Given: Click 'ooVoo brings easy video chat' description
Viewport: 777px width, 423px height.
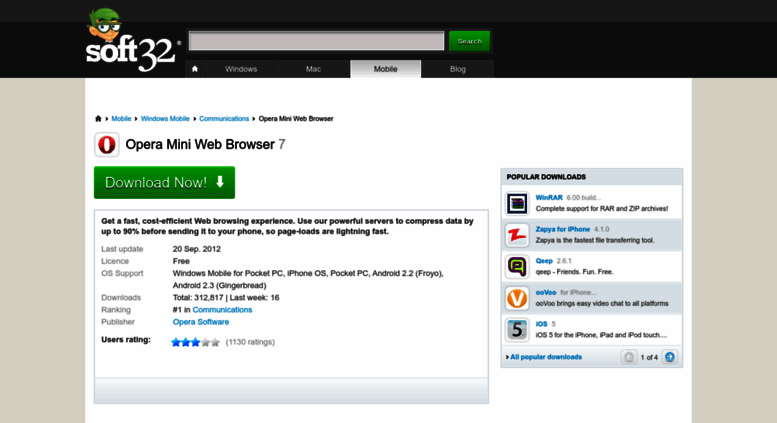Looking at the screenshot, I should tap(602, 303).
